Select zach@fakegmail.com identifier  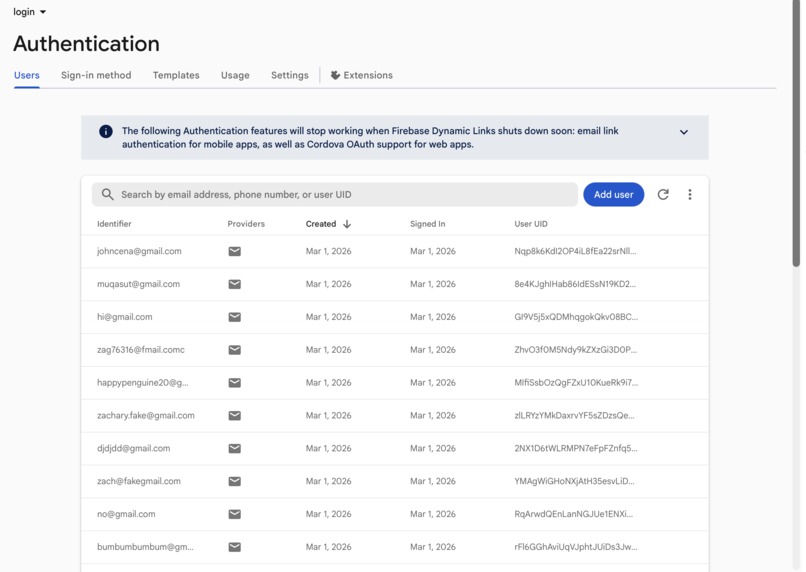[x=139, y=482]
